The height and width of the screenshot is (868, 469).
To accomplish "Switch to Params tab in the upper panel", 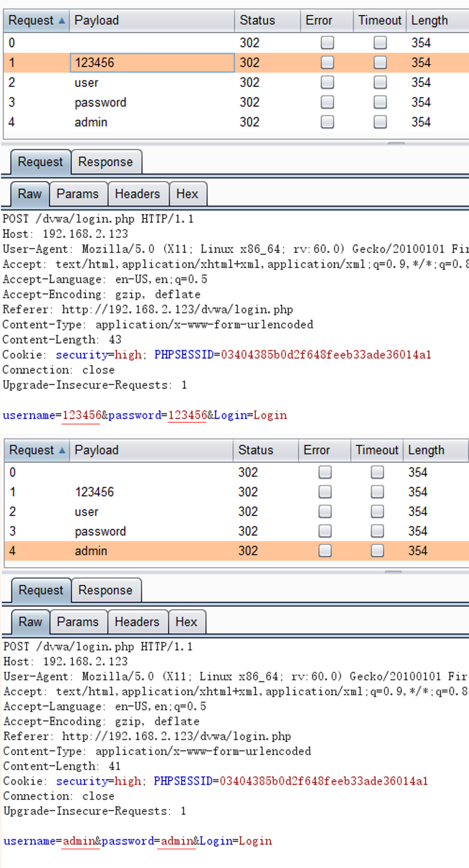I will point(77,194).
